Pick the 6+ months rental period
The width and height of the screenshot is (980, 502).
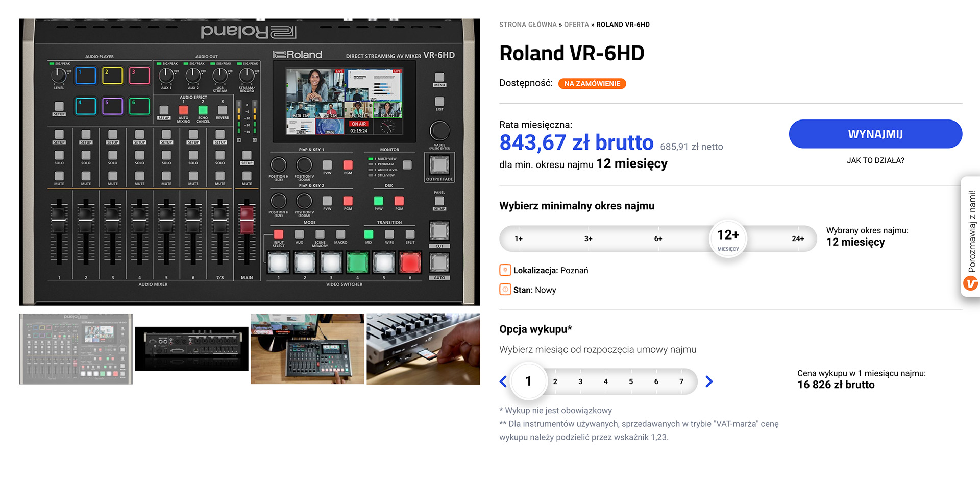coord(658,238)
